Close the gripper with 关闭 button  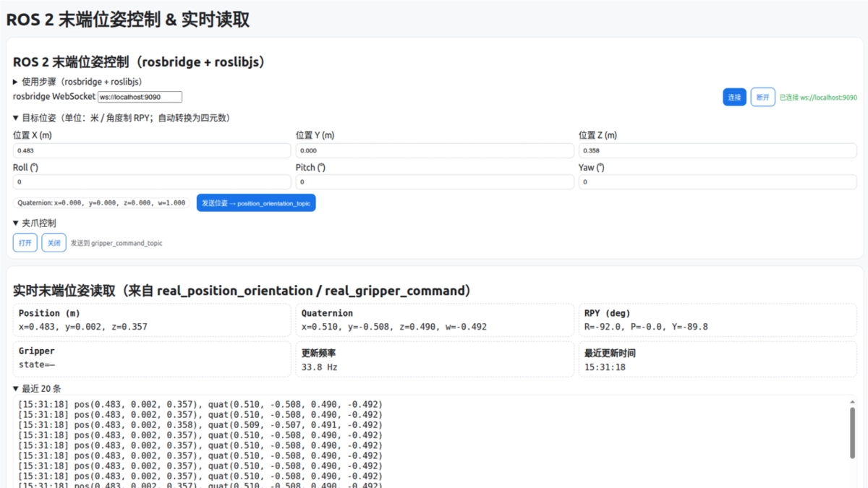54,243
